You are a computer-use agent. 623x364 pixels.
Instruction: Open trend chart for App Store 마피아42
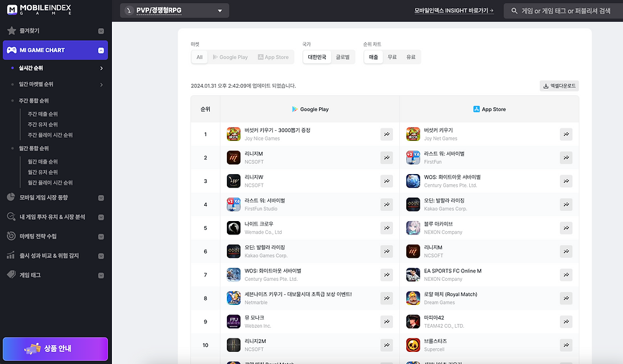tap(566, 321)
